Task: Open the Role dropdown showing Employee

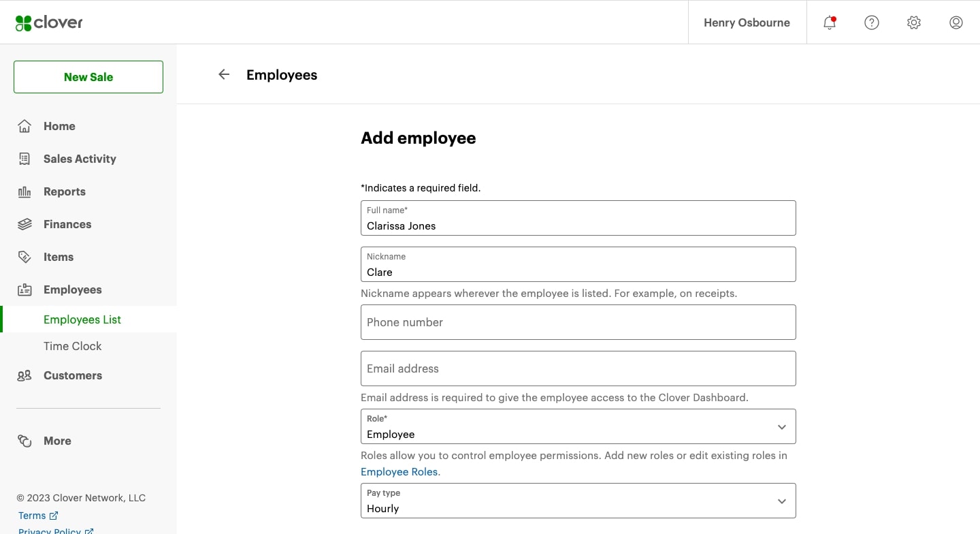Action: tap(578, 426)
